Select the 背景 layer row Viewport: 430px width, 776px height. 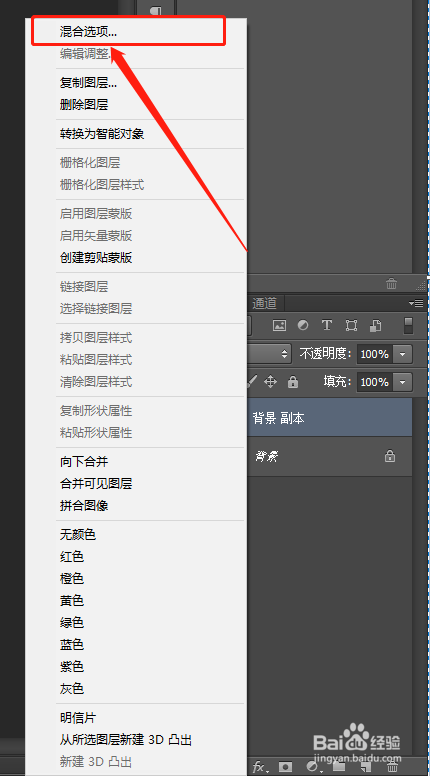(329, 456)
